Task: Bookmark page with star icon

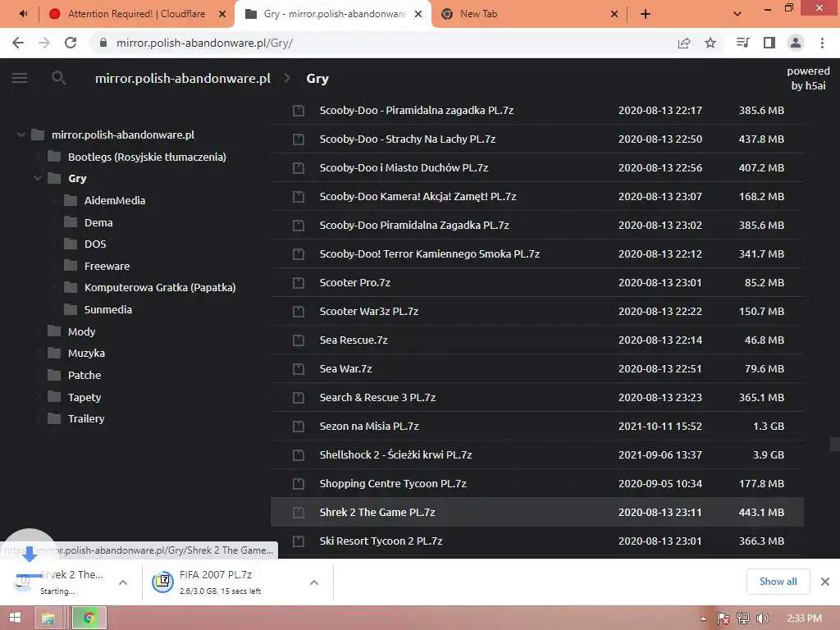Action: pos(710,43)
